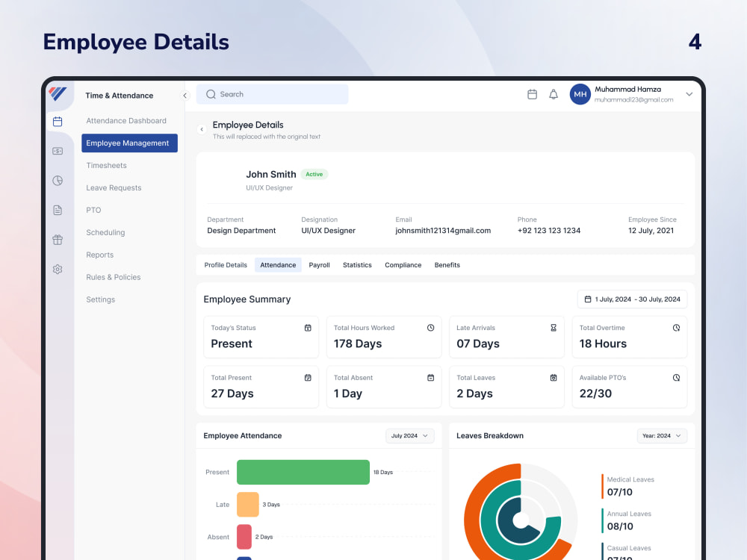Click the Total Leaves calendar icon
747x560 pixels.
554,378
